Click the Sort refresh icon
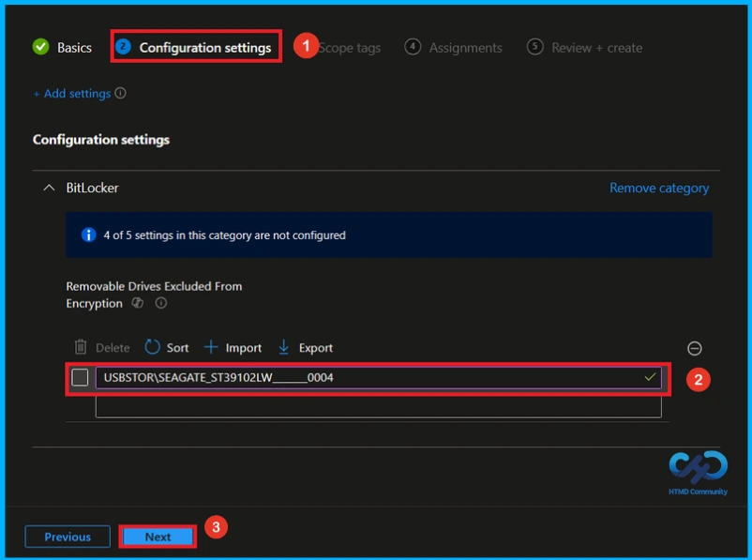 point(152,346)
